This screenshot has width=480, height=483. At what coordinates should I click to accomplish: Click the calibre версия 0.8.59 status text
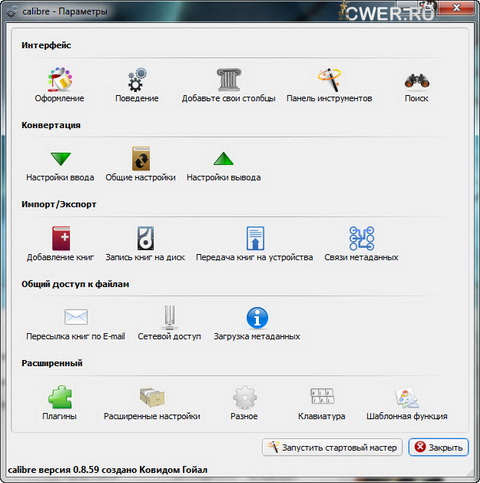tap(107, 470)
